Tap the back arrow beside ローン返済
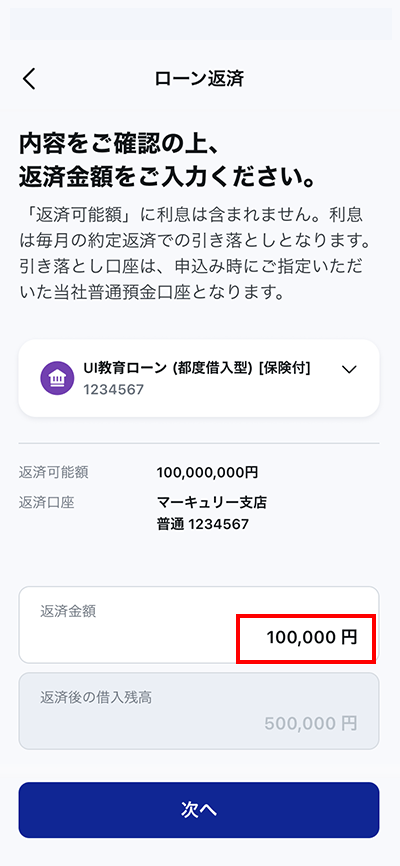This screenshot has width=400, height=866. point(29,79)
